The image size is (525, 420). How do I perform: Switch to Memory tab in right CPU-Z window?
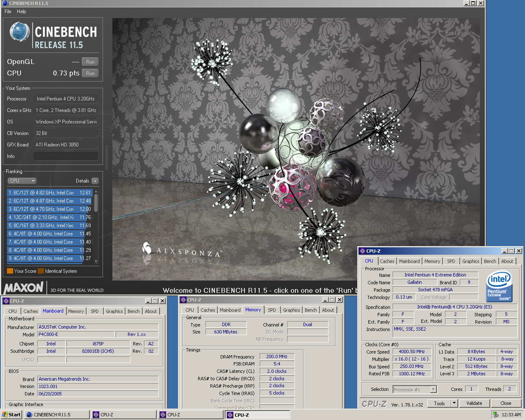432,261
